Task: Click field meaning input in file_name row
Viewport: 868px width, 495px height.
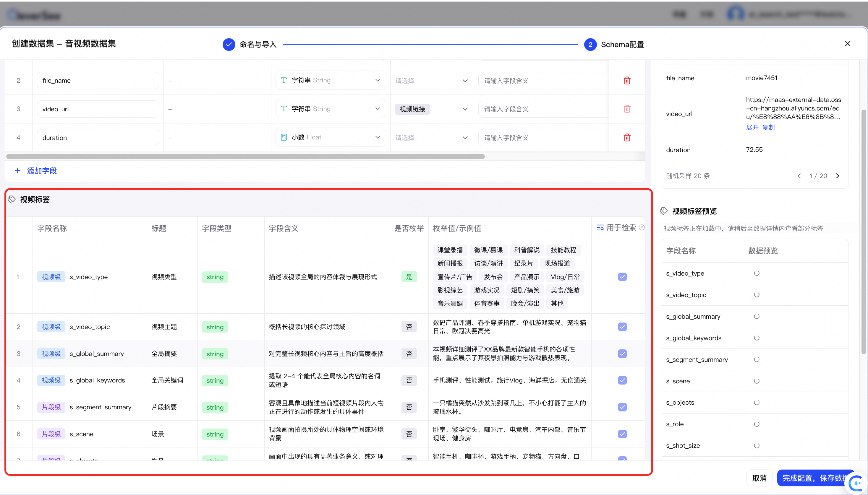Action: pyautogui.click(x=543, y=81)
